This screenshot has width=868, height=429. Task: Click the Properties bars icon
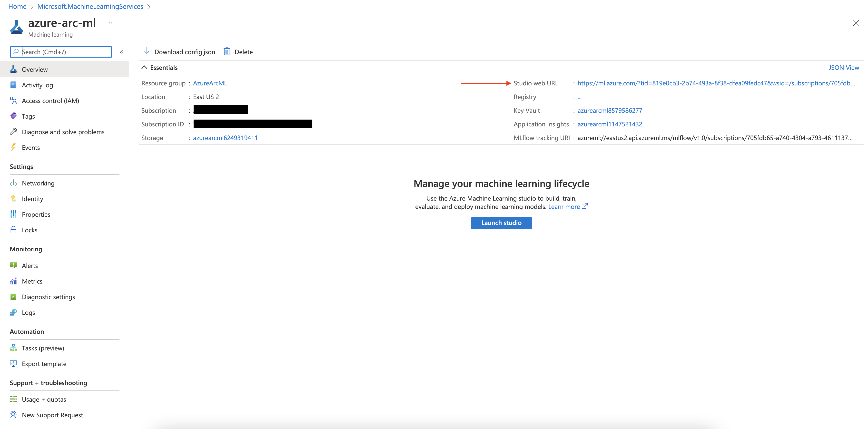(13, 214)
